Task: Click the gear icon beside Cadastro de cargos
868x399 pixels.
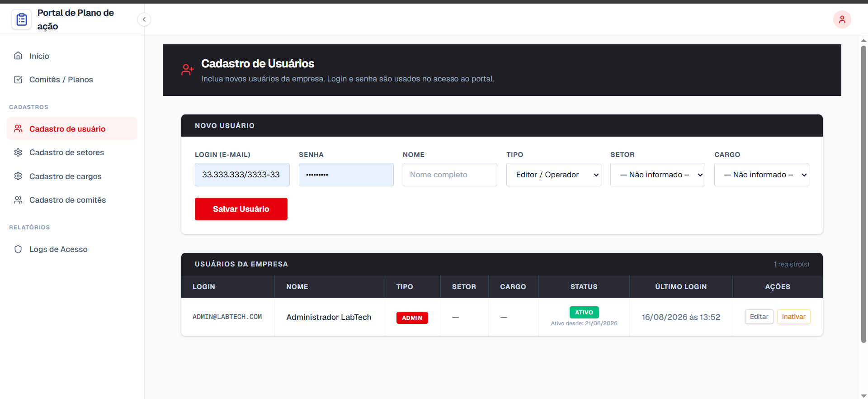Action: point(18,176)
